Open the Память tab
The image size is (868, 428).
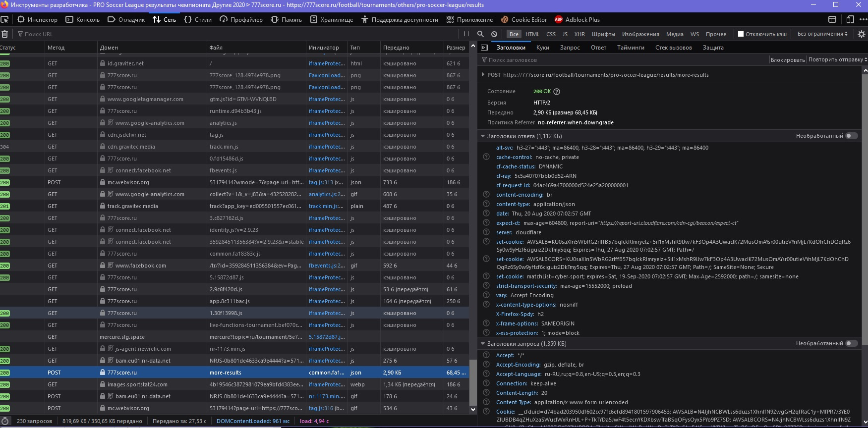click(x=287, y=20)
